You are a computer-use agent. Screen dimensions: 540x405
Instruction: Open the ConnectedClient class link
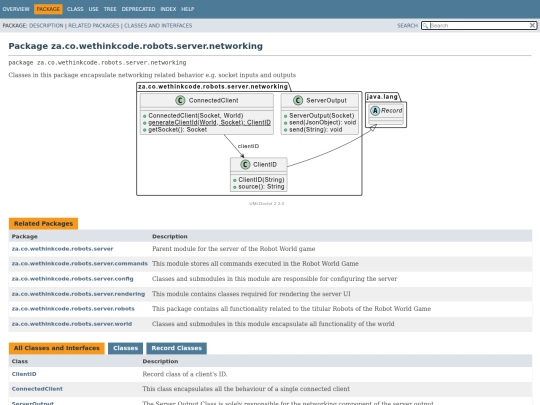coord(37,389)
